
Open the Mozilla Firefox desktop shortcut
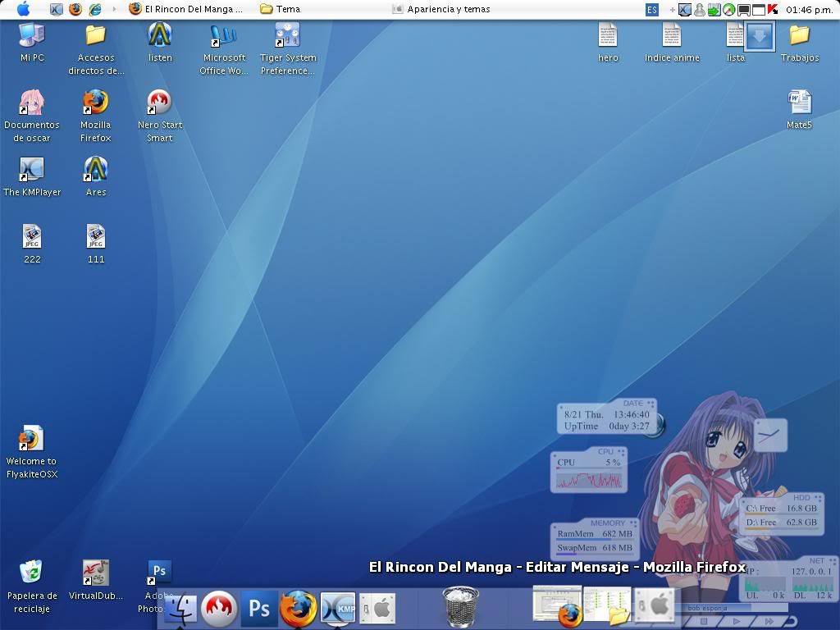click(x=95, y=116)
